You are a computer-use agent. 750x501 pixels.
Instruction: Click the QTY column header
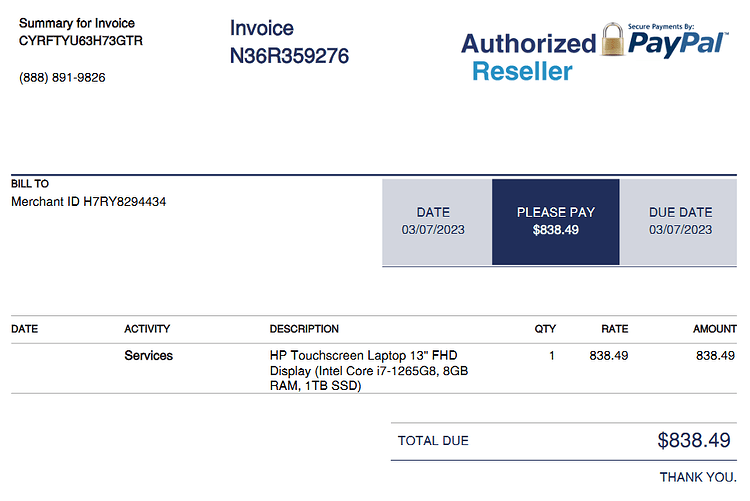point(545,329)
